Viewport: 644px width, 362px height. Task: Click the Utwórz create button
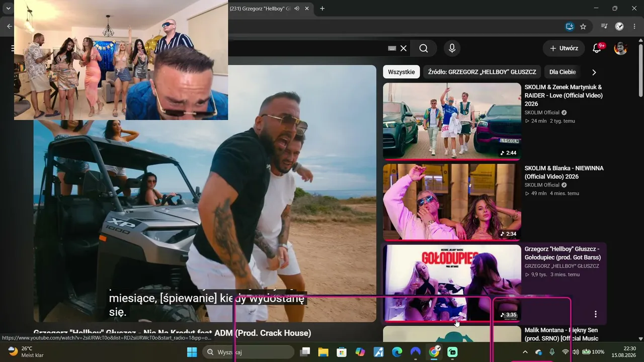[x=563, y=48]
